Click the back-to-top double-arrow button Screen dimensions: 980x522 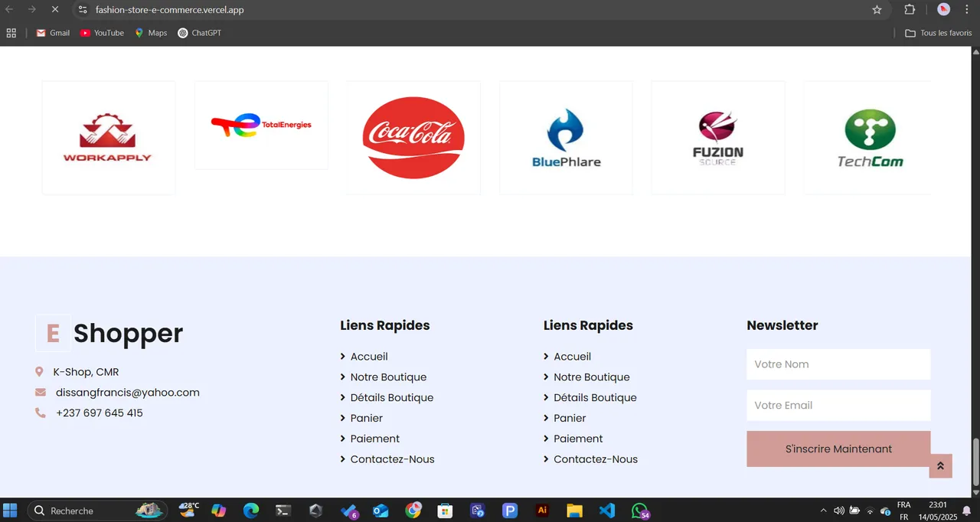pyautogui.click(x=941, y=466)
